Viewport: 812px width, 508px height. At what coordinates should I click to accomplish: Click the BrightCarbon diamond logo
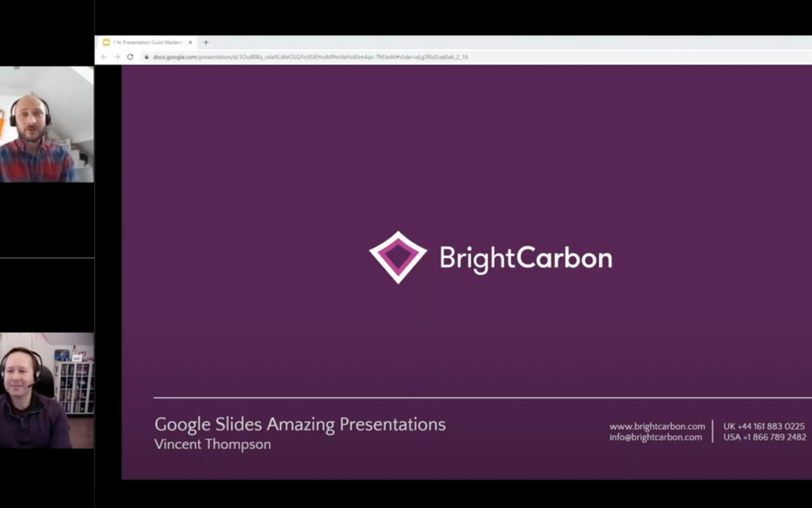(398, 257)
